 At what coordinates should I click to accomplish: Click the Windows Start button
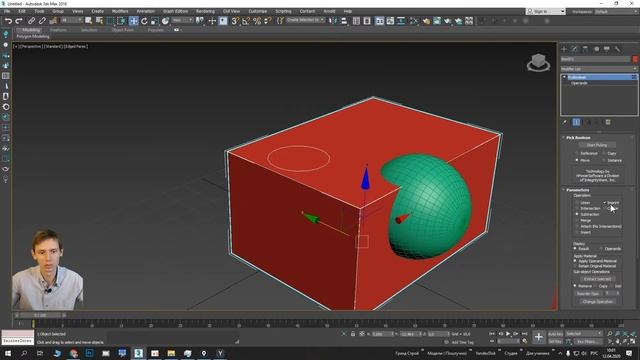click(x=8, y=353)
